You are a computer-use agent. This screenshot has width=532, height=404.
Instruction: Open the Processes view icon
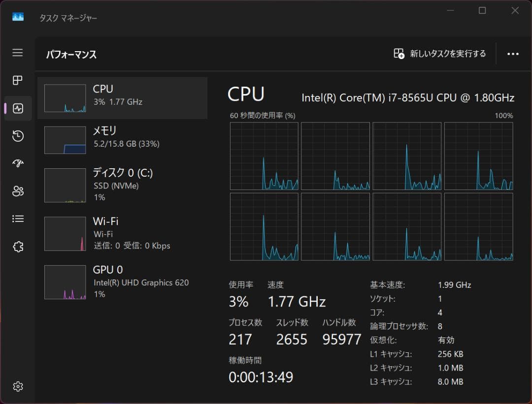[18, 81]
